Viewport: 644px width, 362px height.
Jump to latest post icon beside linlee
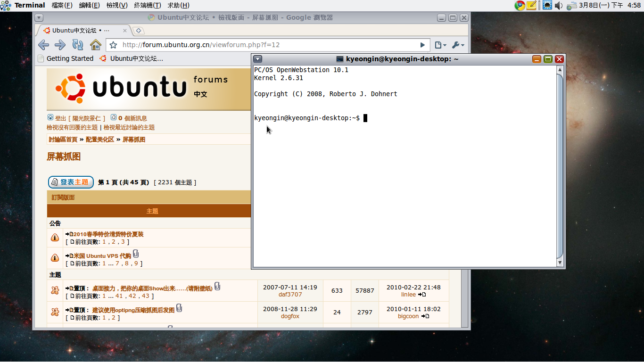[422, 295]
